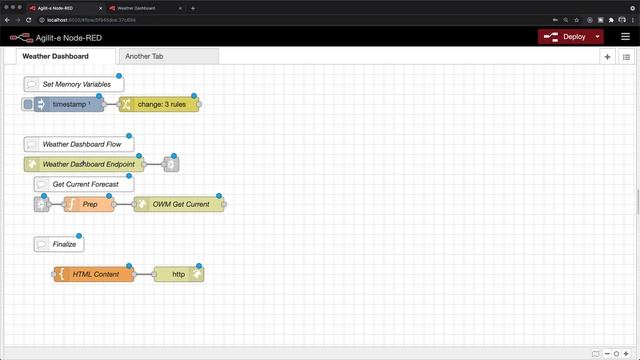Screen dimensions: 640x360
Task: Click comment icon on Get Current Forecast
Action: click(41, 184)
